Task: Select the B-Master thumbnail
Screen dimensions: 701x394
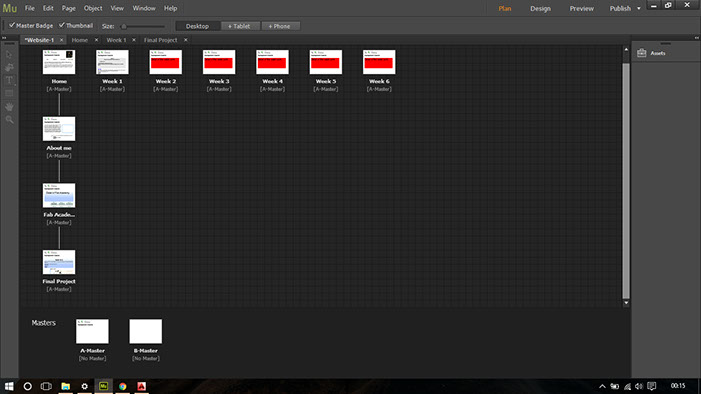Action: 146,331
